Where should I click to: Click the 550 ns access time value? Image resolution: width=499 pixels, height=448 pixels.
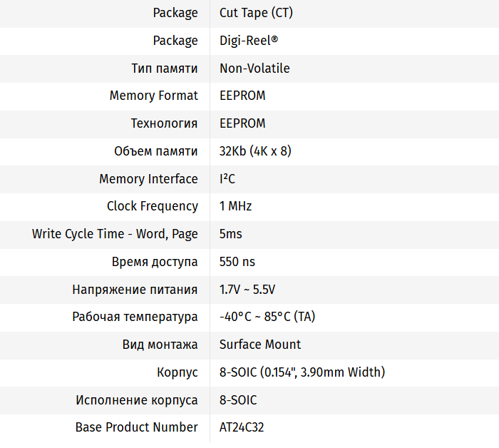(237, 262)
